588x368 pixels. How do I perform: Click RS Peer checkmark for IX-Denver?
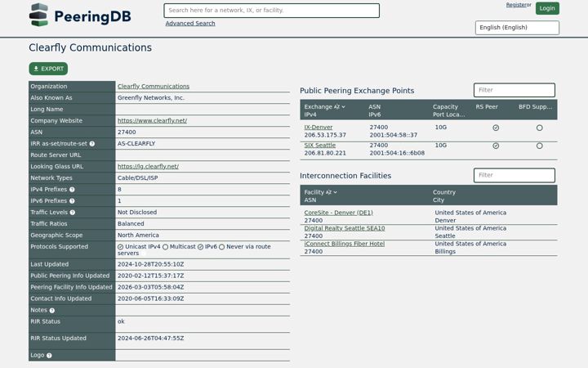[496, 128]
